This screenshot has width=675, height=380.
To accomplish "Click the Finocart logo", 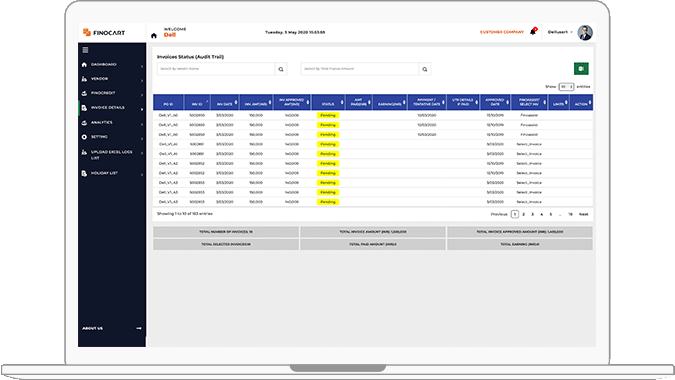I will pyautogui.click(x=104, y=33).
